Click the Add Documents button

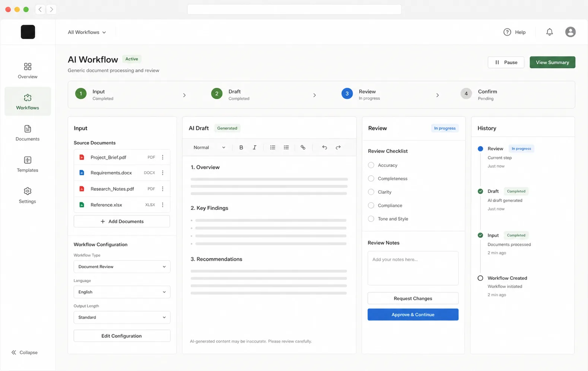[x=122, y=221]
